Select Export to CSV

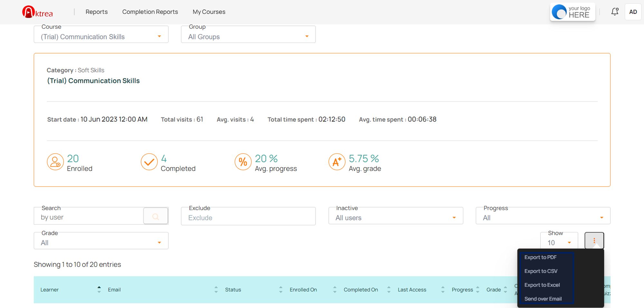(541, 271)
